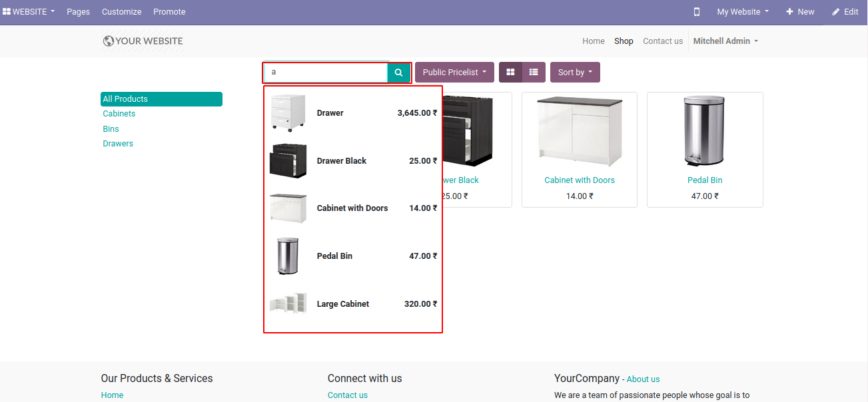
Task: Open the Pages menu
Action: [x=78, y=12]
